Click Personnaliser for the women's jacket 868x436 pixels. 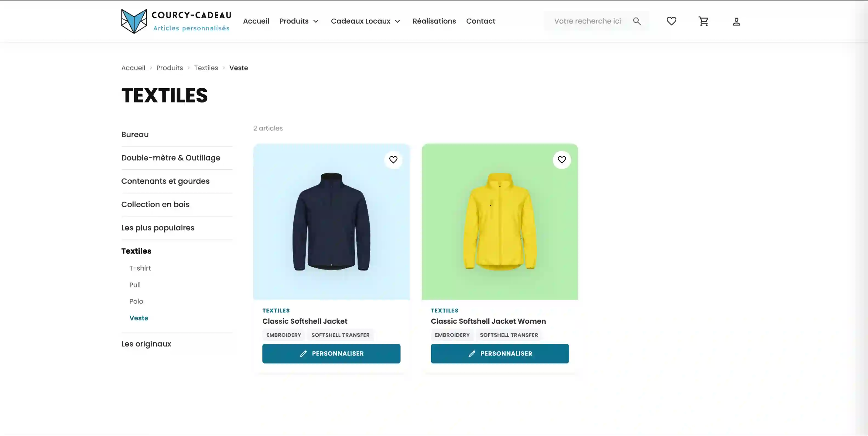[x=500, y=354]
